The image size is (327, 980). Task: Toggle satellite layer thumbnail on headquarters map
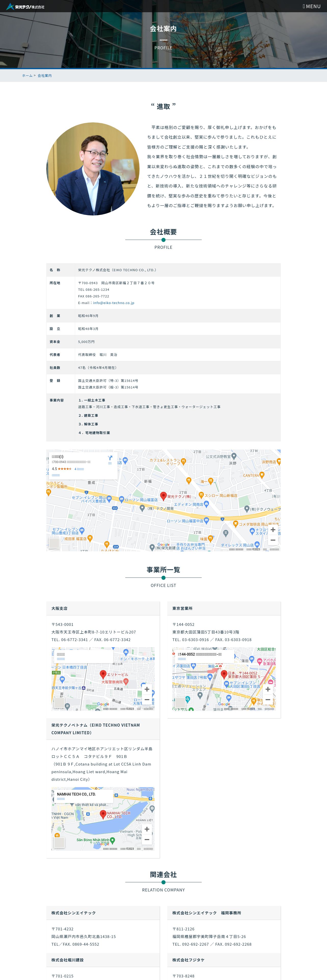click(x=54, y=543)
